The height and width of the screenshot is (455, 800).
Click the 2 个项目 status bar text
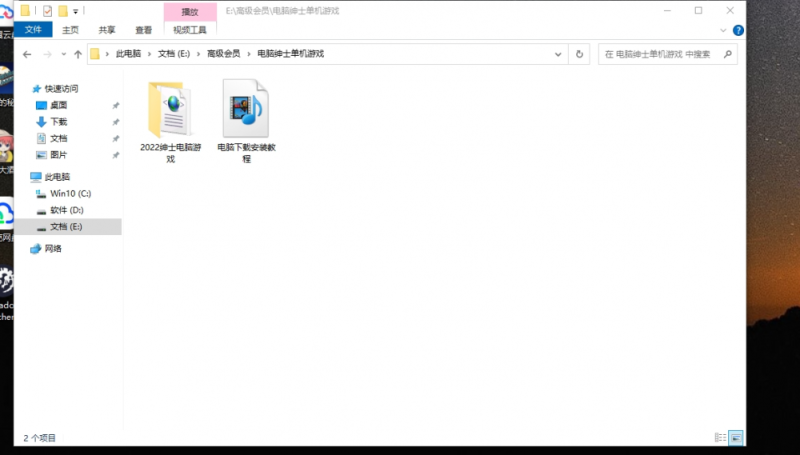[x=39, y=438]
